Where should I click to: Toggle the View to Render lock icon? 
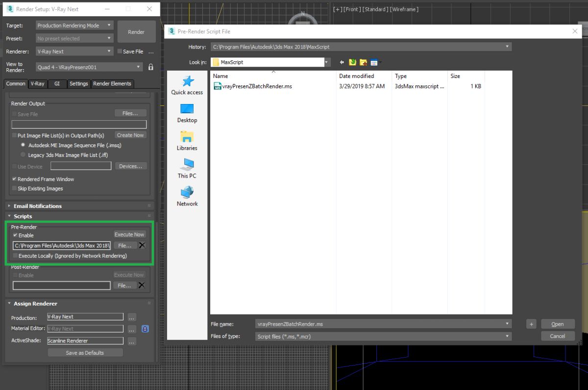pos(151,67)
